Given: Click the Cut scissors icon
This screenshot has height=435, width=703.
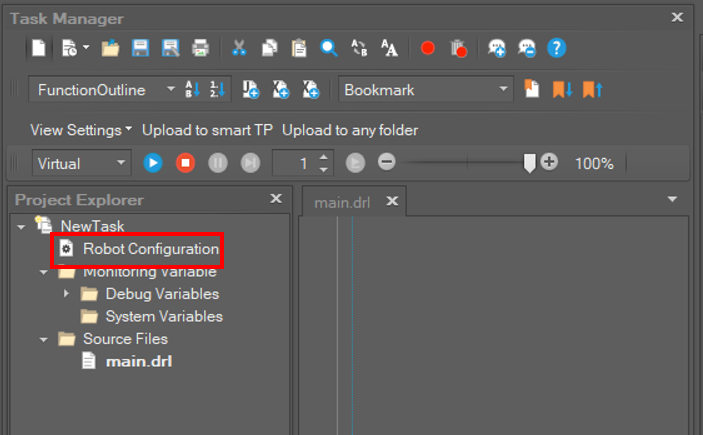Looking at the screenshot, I should (240, 48).
